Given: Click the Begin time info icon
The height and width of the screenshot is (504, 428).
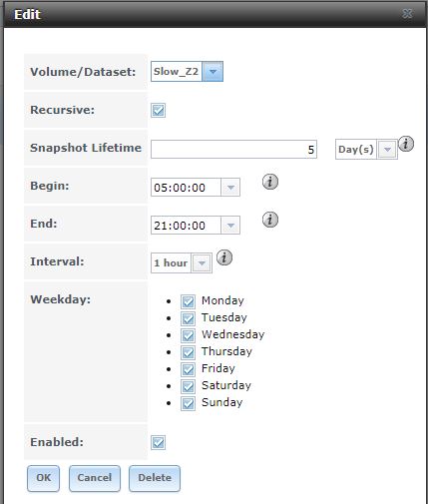Looking at the screenshot, I should pos(270,182).
